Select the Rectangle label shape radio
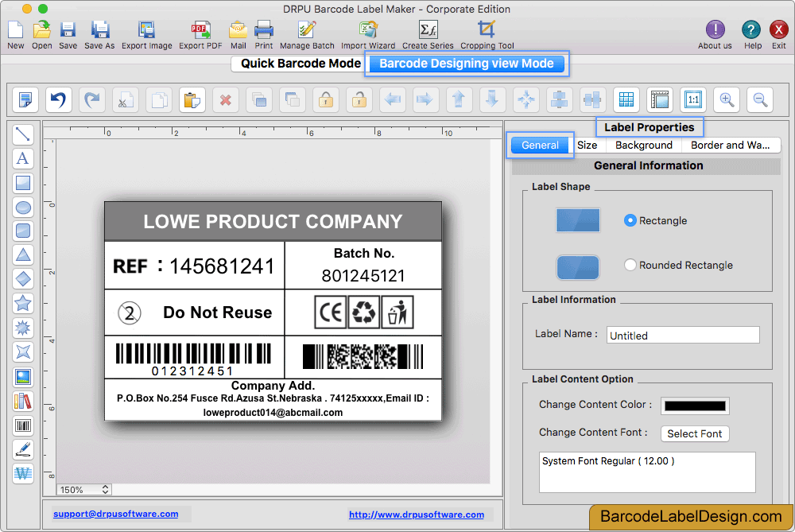Viewport: 795px width, 532px height. pos(630,220)
